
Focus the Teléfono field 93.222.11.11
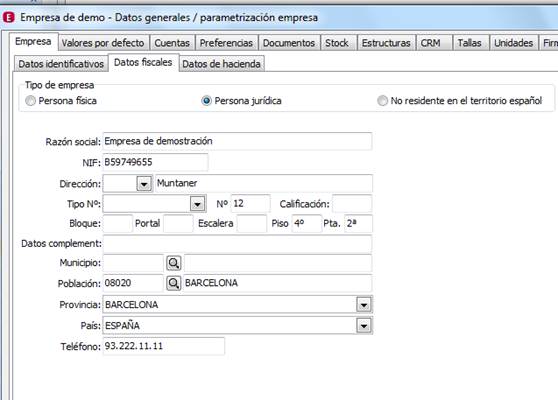click(164, 346)
